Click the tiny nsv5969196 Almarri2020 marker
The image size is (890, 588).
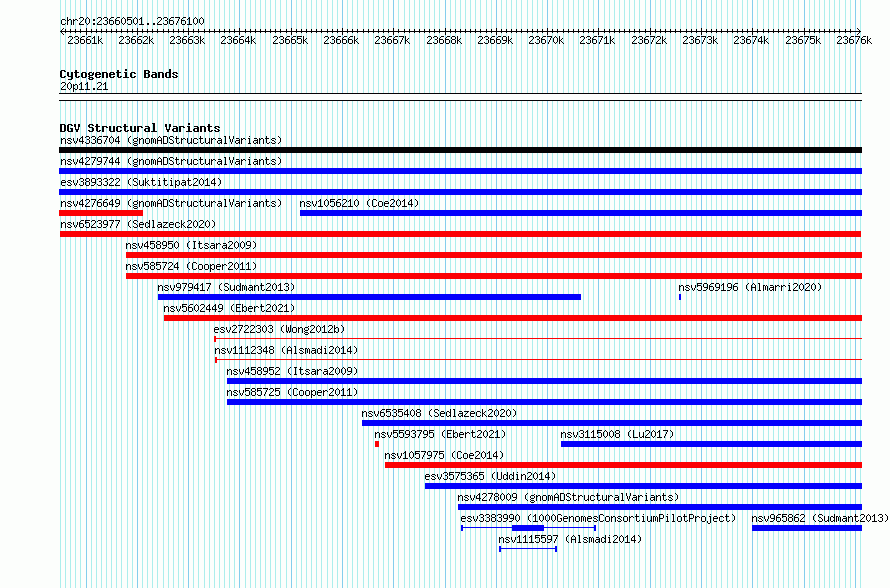[x=680, y=297]
